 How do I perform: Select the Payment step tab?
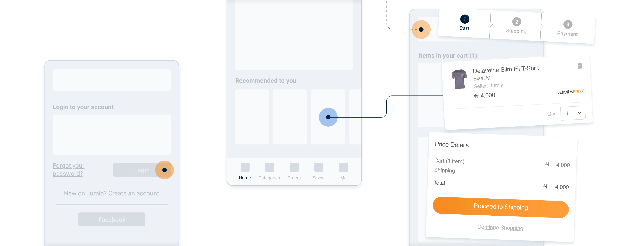(x=568, y=28)
